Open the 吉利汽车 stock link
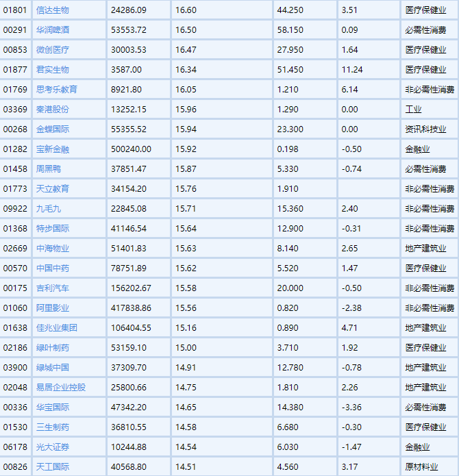The height and width of the screenshot is (476, 459). click(x=53, y=288)
